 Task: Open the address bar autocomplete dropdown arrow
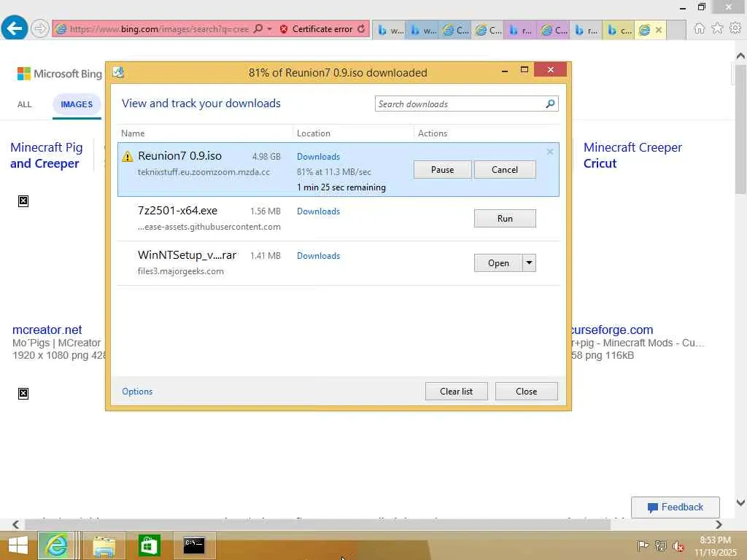(x=270, y=29)
